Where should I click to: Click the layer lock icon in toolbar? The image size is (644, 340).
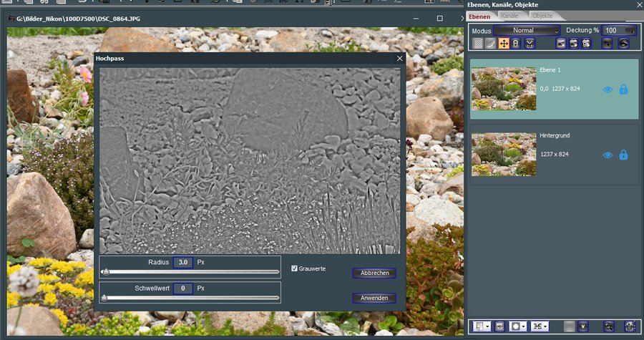coord(516,44)
